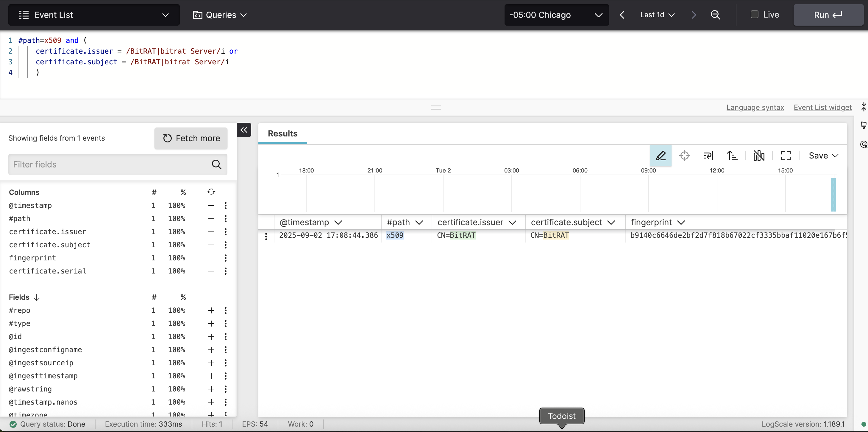Run the query
Viewport: 868px width, 432px height.
point(828,15)
